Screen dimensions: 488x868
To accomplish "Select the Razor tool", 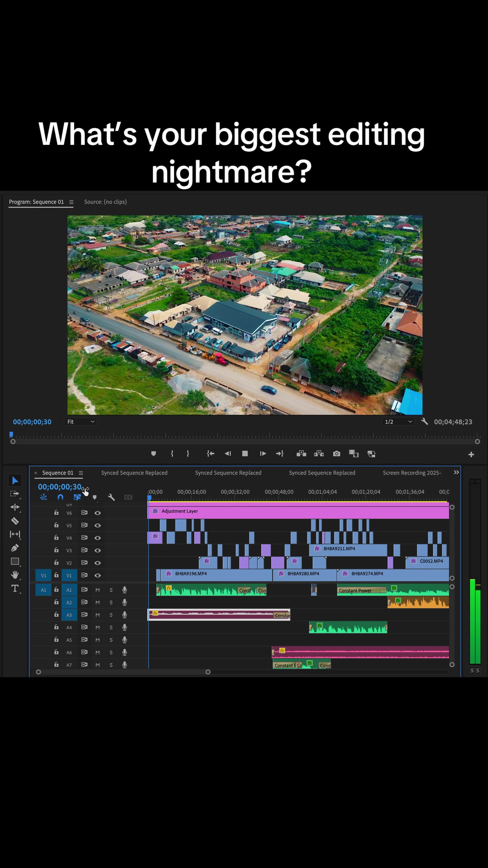I will [x=15, y=520].
